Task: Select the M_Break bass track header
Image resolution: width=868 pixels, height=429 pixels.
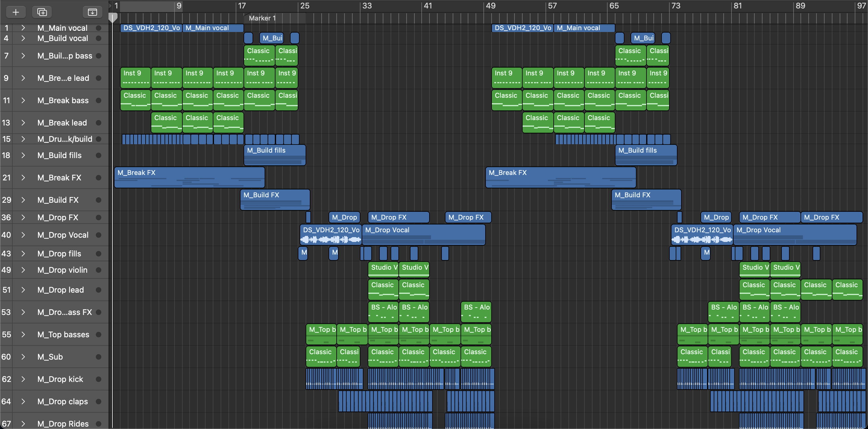Action: [63, 100]
